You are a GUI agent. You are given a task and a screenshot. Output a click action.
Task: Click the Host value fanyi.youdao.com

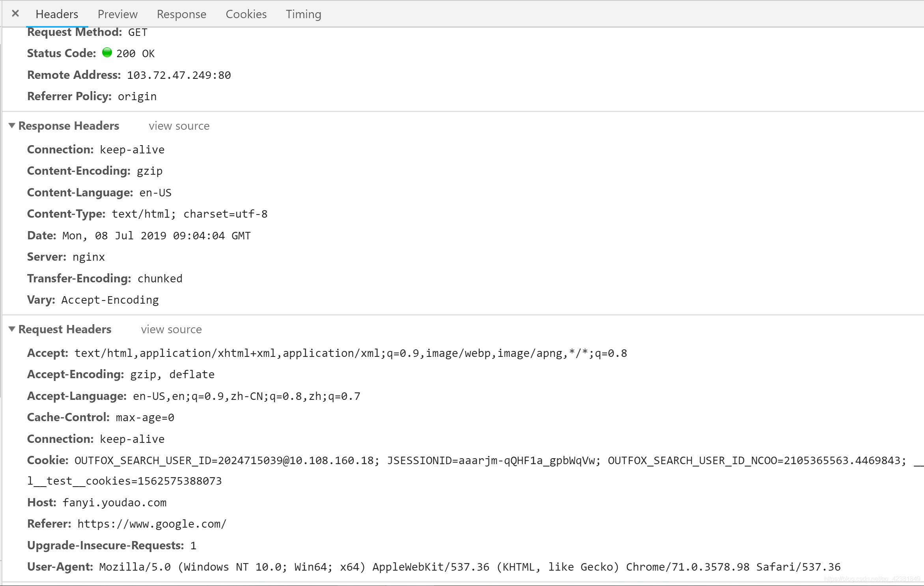(114, 503)
